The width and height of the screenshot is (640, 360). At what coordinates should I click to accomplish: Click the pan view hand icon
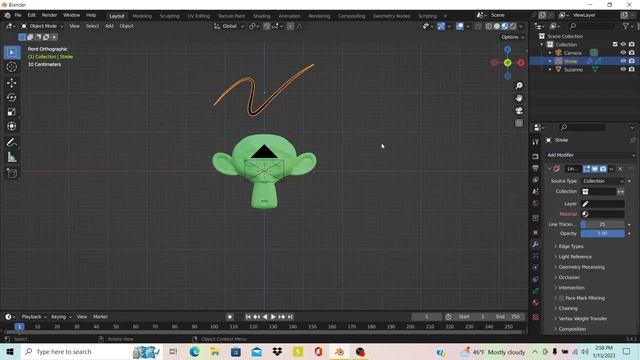click(519, 98)
